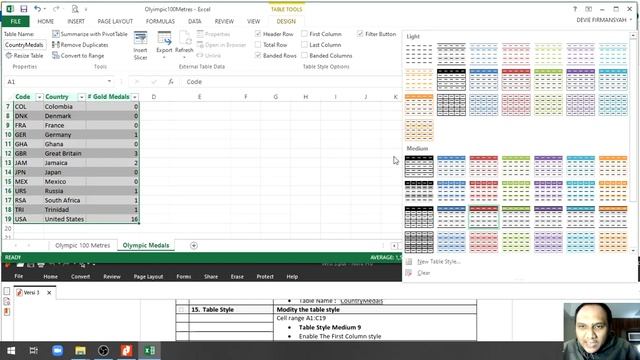Apply the first plain Light table style
The image size is (640, 360).
pos(419,54)
